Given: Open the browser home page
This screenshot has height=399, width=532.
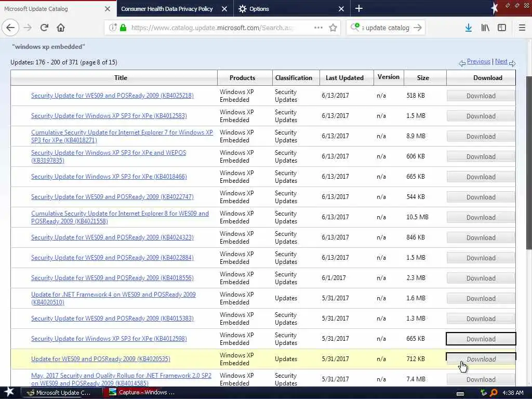Looking at the screenshot, I should point(61,28).
